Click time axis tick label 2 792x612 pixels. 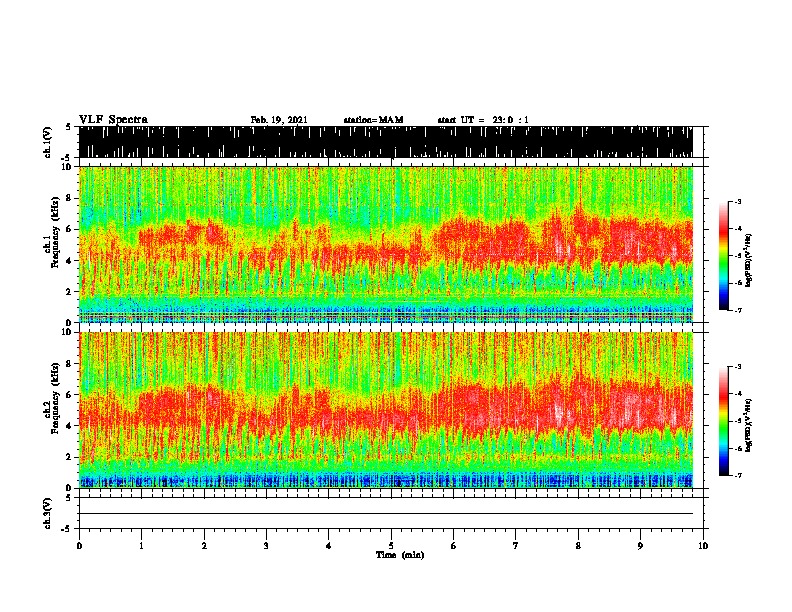204,545
